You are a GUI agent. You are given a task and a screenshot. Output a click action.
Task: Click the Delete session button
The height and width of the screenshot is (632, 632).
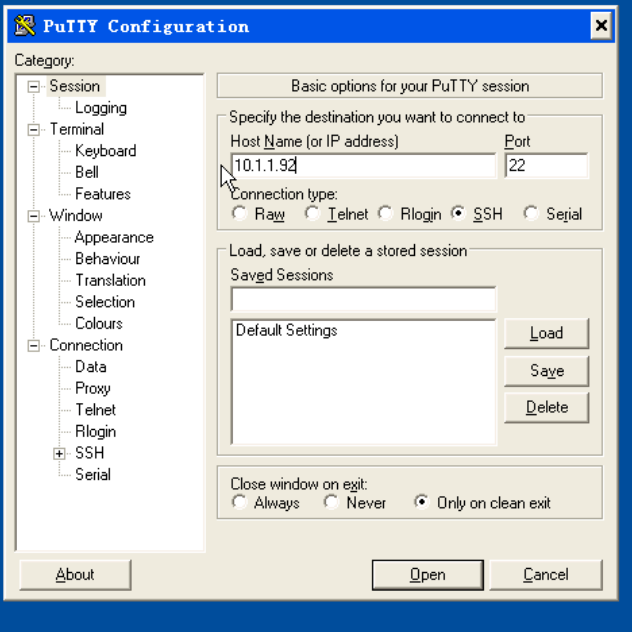(547, 407)
